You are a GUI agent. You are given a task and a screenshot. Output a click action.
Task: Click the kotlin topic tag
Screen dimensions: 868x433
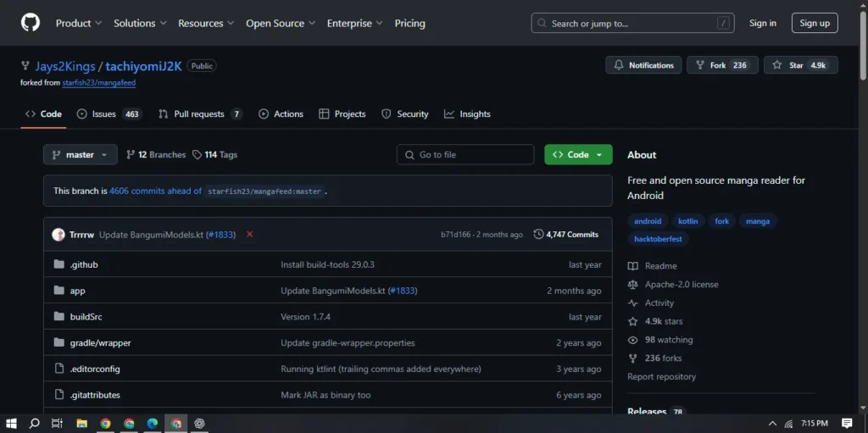(688, 221)
